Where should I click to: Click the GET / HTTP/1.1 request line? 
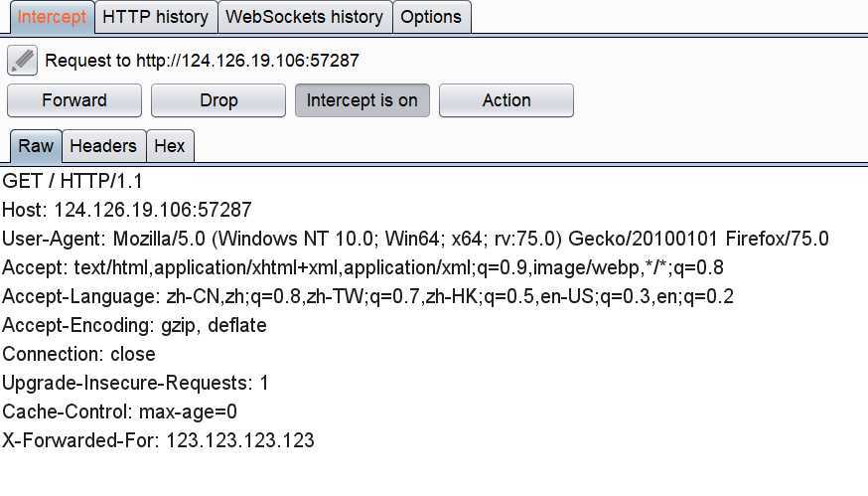(72, 181)
